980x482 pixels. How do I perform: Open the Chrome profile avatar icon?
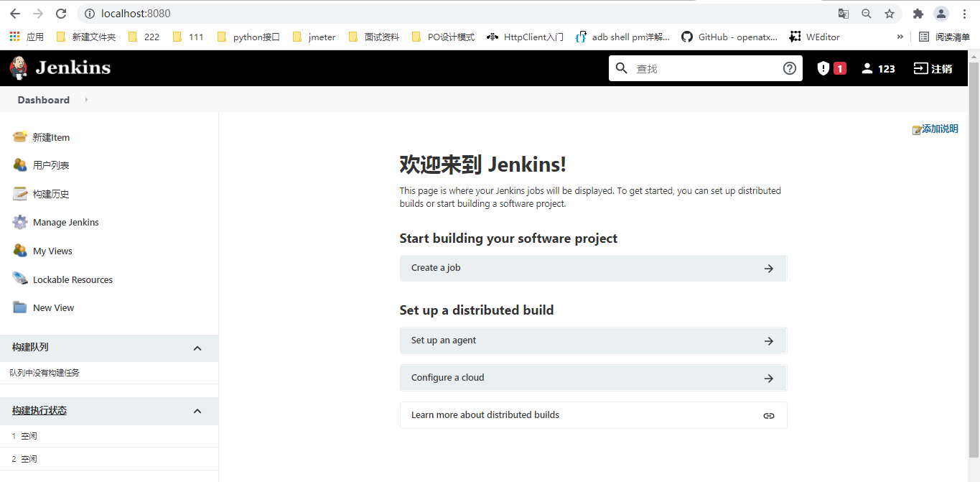(941, 14)
